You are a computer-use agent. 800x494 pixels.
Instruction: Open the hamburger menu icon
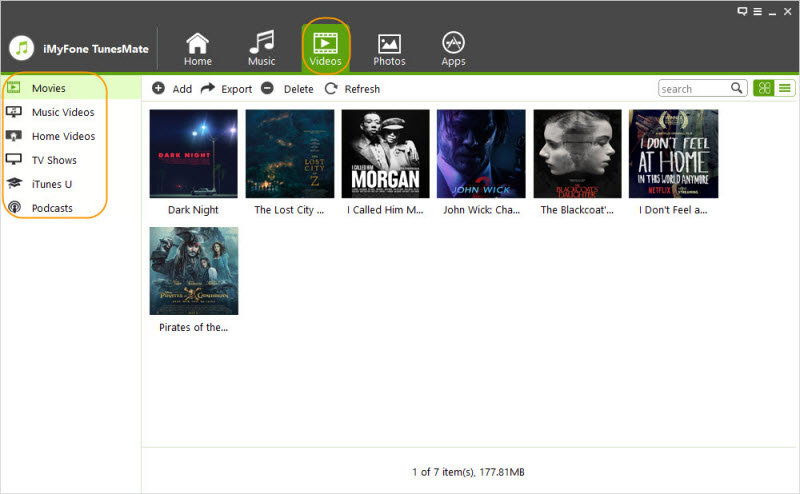pyautogui.click(x=758, y=12)
